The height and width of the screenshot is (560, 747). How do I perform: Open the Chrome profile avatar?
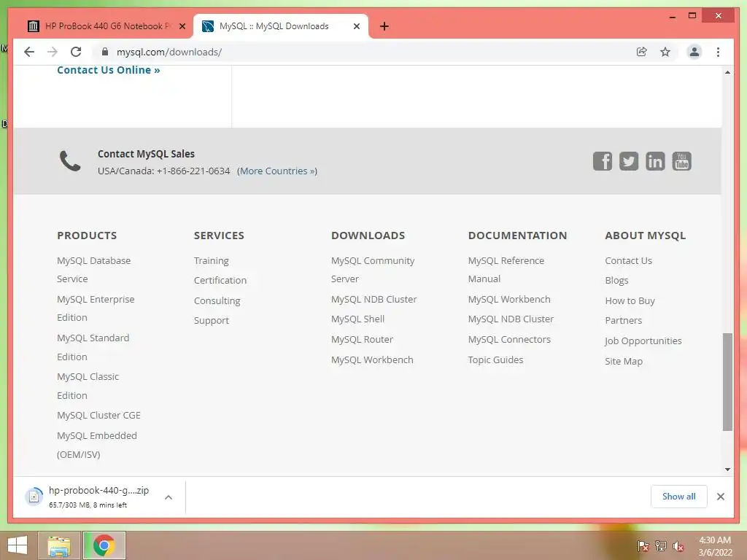[x=694, y=52]
